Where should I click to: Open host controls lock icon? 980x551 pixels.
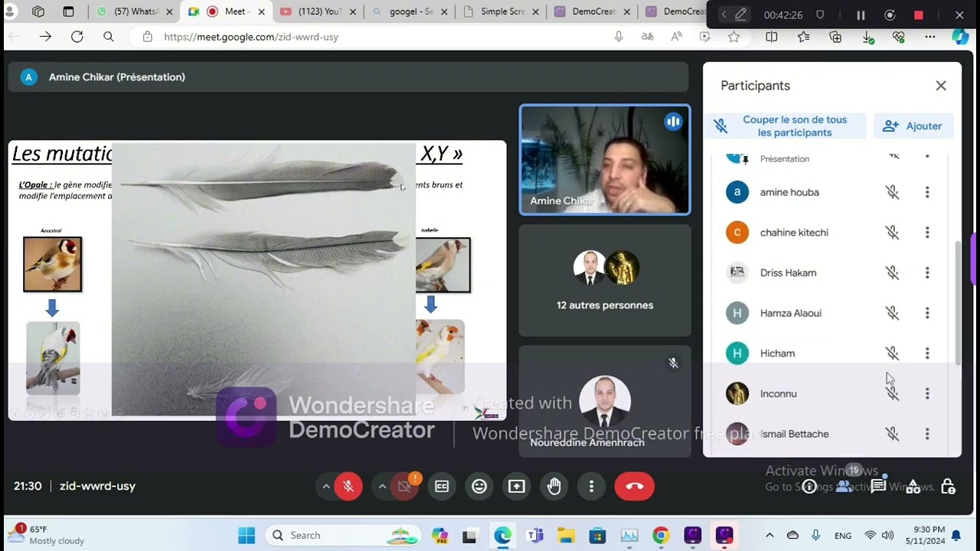[x=948, y=487]
